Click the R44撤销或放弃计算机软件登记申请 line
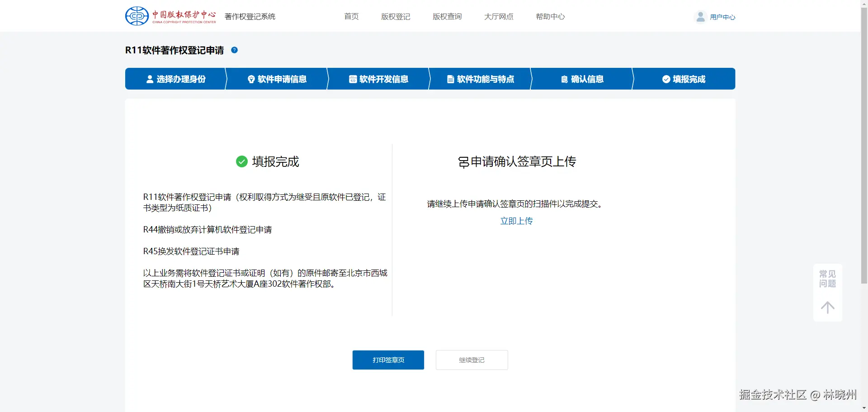Screen dimensions: 868x412 tap(208, 230)
